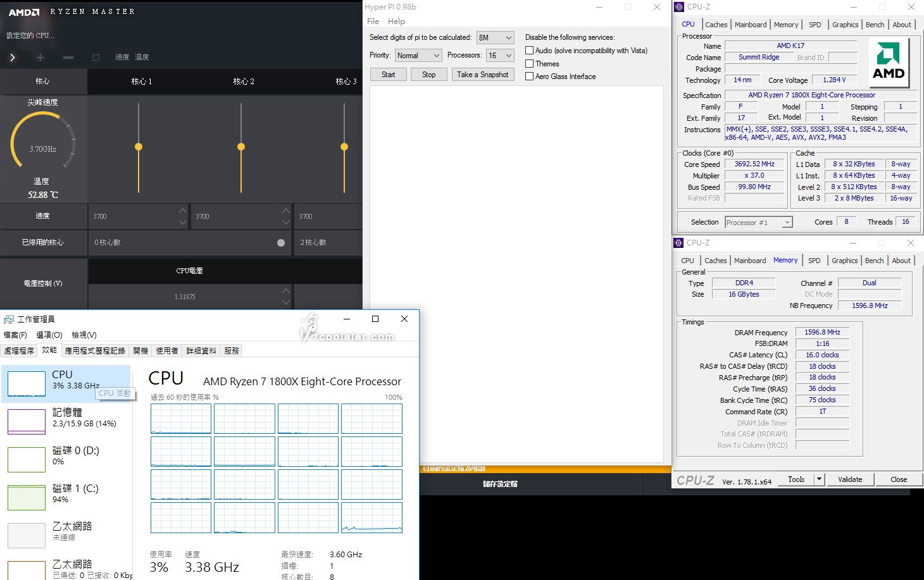This screenshot has width=924, height=580.
Task: Open the Priority dropdown set to Normal
Action: pyautogui.click(x=418, y=56)
